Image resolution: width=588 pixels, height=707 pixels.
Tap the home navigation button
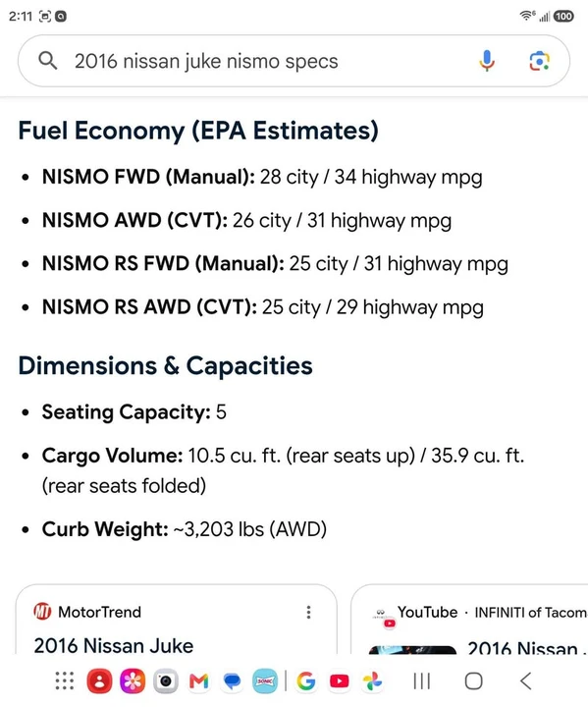pyautogui.click(x=473, y=680)
